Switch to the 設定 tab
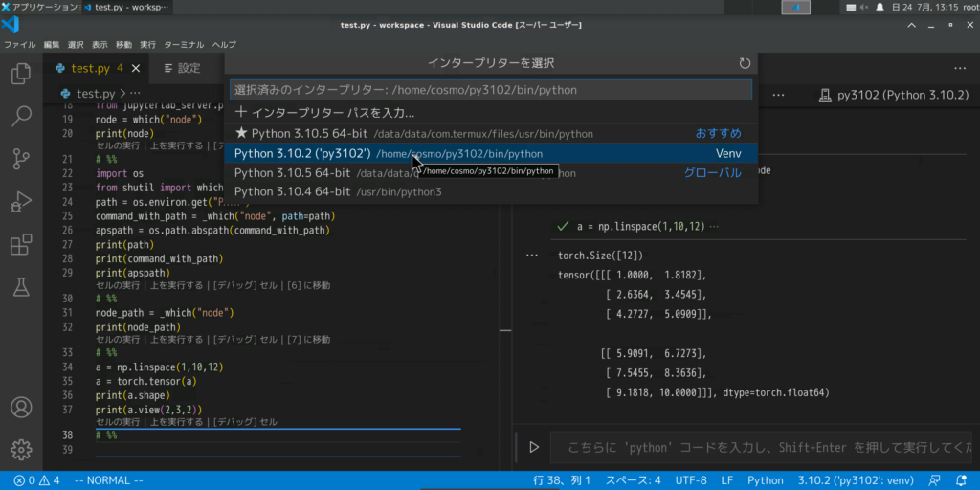Screen dimensions: 980x490 [x=182, y=68]
